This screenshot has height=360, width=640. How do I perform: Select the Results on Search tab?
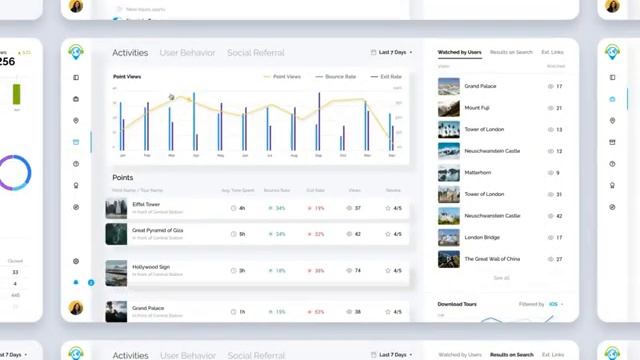[511, 52]
